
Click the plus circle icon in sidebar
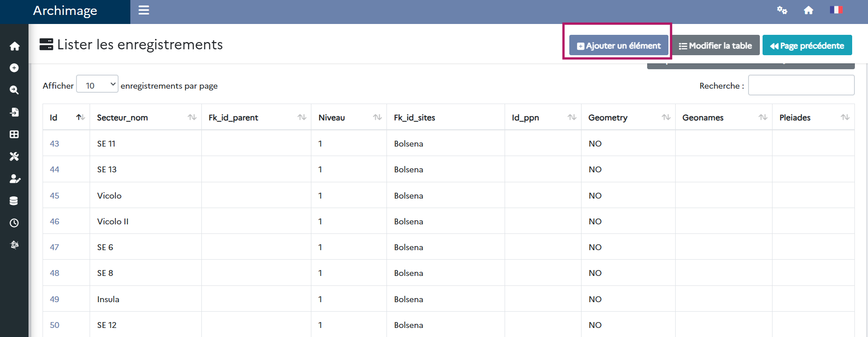[14, 68]
